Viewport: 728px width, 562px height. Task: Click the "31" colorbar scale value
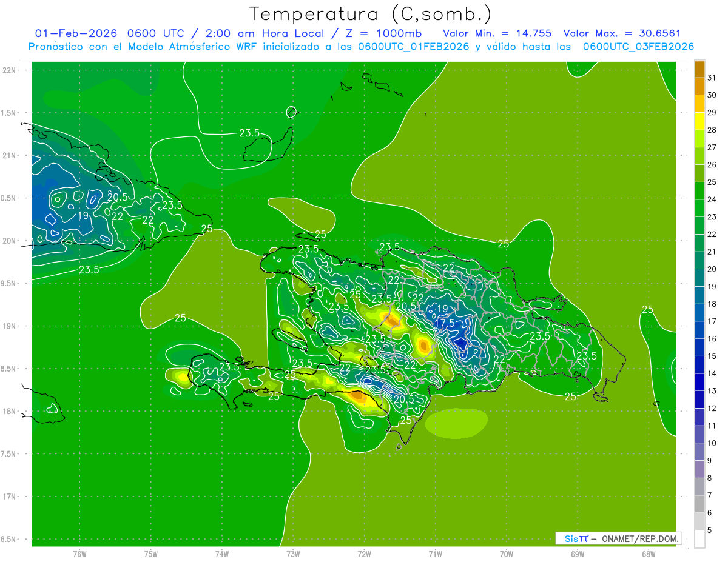tap(712, 78)
